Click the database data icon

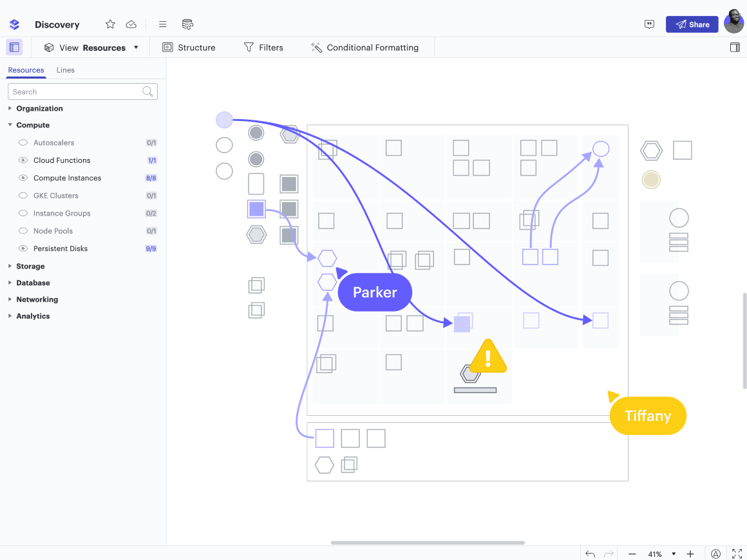(187, 24)
